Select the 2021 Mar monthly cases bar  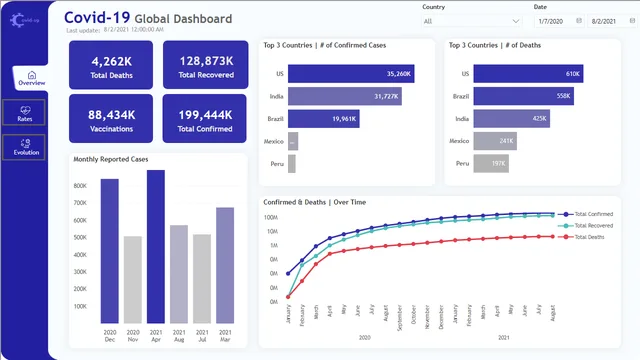point(225,265)
